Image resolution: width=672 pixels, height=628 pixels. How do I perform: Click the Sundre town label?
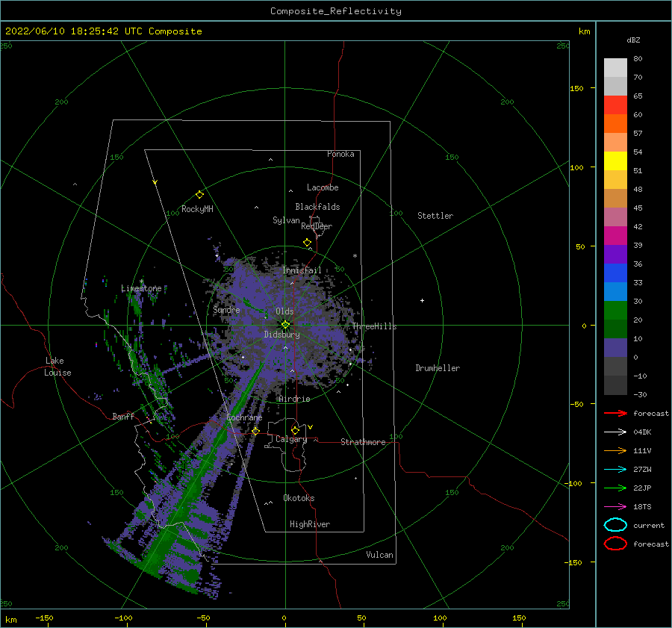(226, 310)
